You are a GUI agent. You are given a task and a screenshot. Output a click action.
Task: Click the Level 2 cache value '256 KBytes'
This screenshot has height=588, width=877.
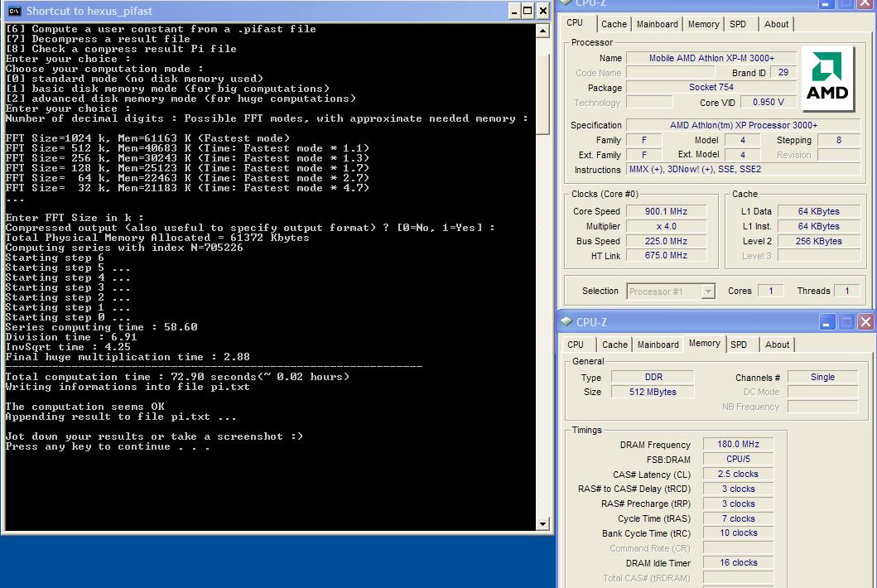818,241
